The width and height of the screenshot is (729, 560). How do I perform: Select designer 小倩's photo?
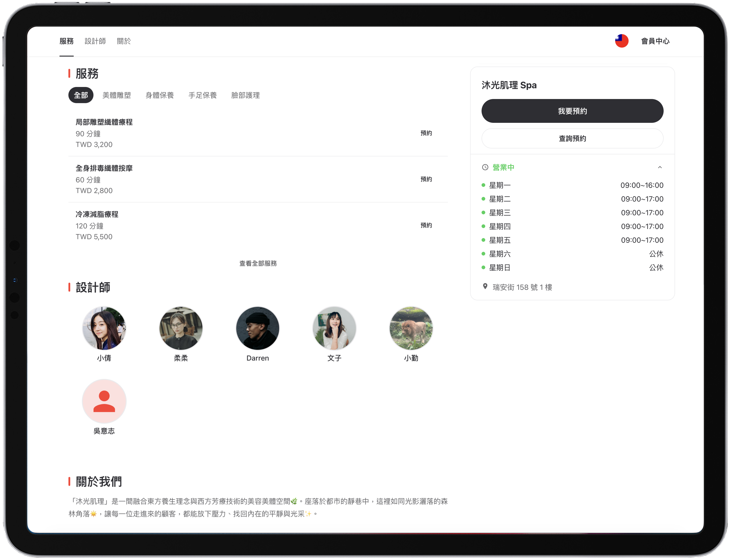[104, 328]
